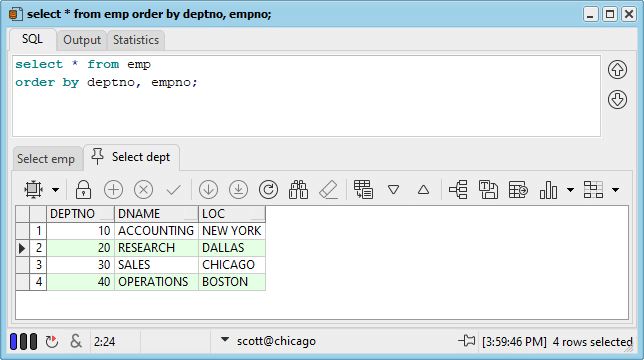Refresh the result grid with the circular arrow
The width and height of the screenshot is (644, 360).
click(x=268, y=190)
